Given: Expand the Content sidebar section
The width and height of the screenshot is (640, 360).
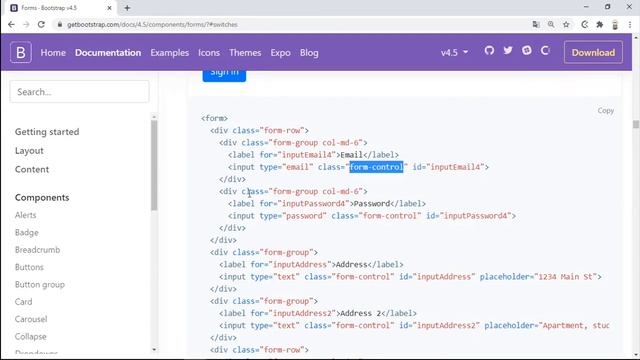Looking at the screenshot, I should point(32,169).
